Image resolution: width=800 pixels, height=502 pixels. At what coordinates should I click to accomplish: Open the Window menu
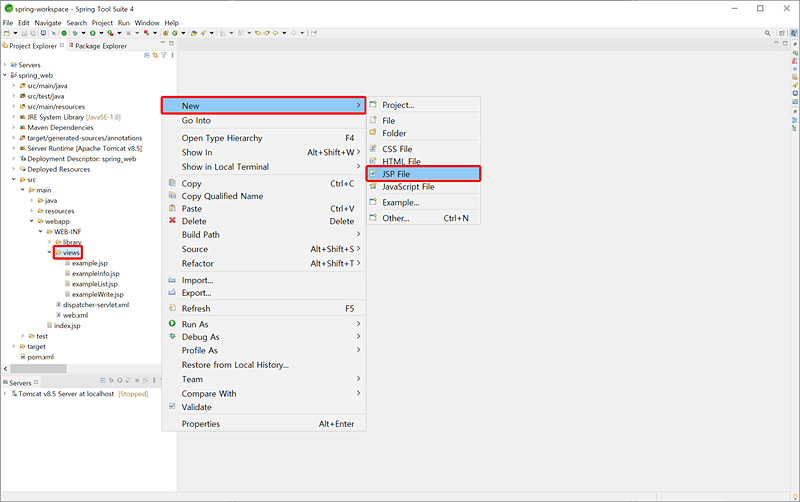(x=147, y=23)
